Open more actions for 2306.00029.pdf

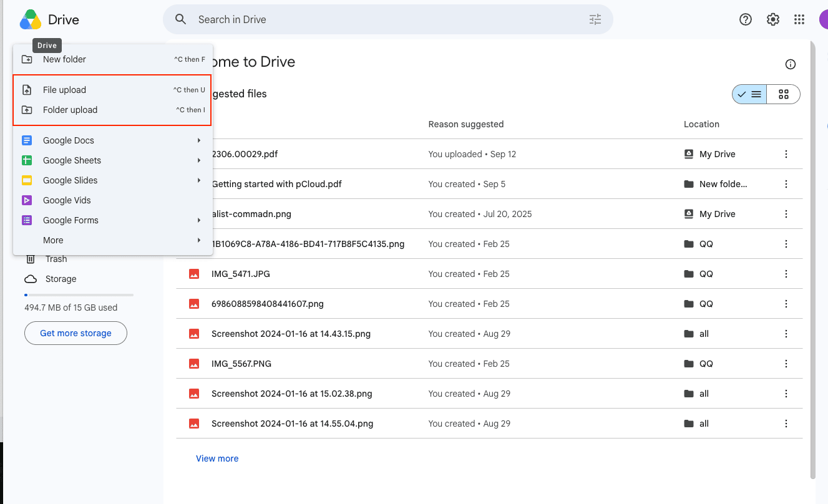786,154
